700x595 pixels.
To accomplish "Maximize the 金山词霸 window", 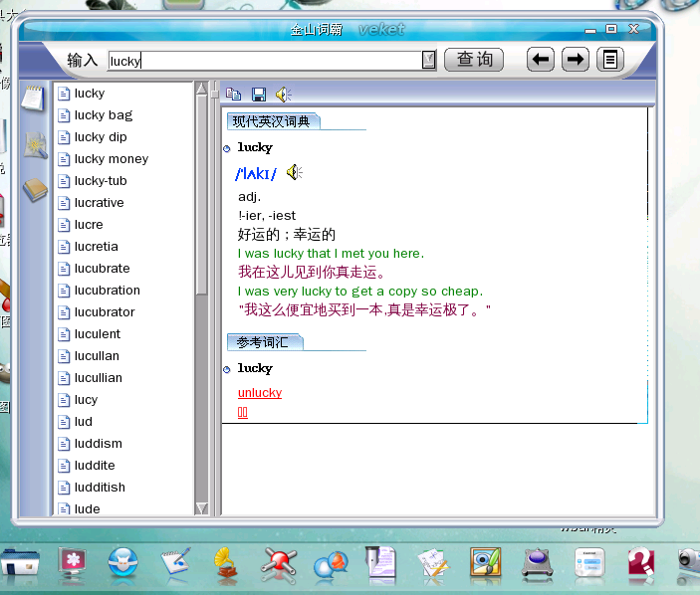I will 611,29.
